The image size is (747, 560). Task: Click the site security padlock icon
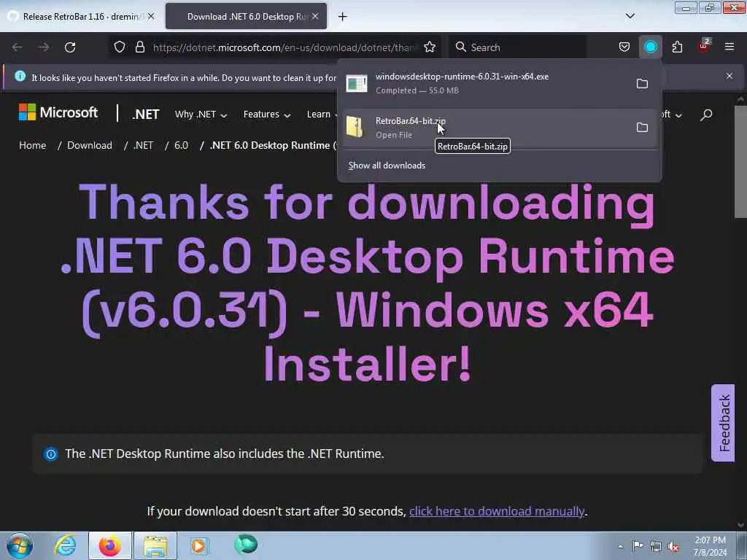[x=139, y=47]
